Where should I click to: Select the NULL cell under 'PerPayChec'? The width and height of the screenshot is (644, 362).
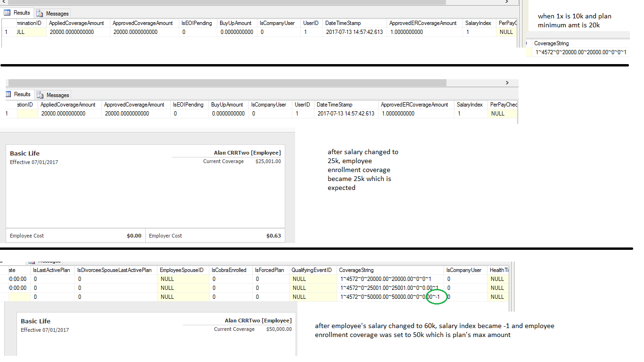[x=503, y=114]
